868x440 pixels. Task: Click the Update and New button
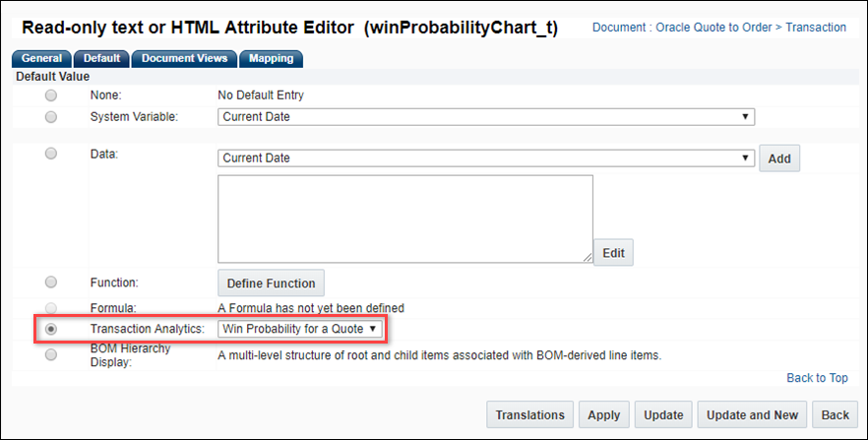[x=753, y=415]
